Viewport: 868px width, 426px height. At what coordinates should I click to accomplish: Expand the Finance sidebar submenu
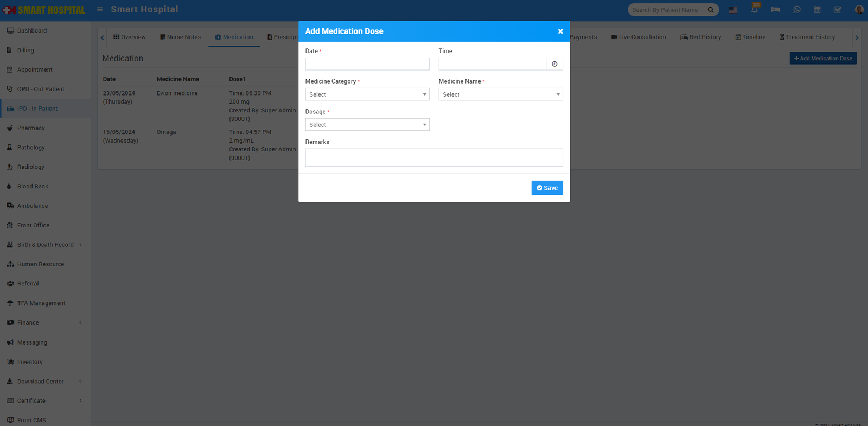(x=28, y=323)
